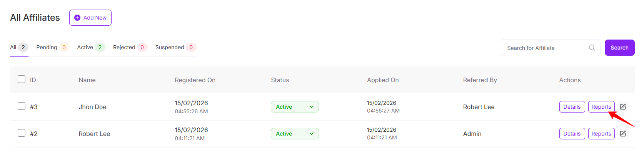
Task: Select the All affiliates tab
Action: (x=13, y=47)
